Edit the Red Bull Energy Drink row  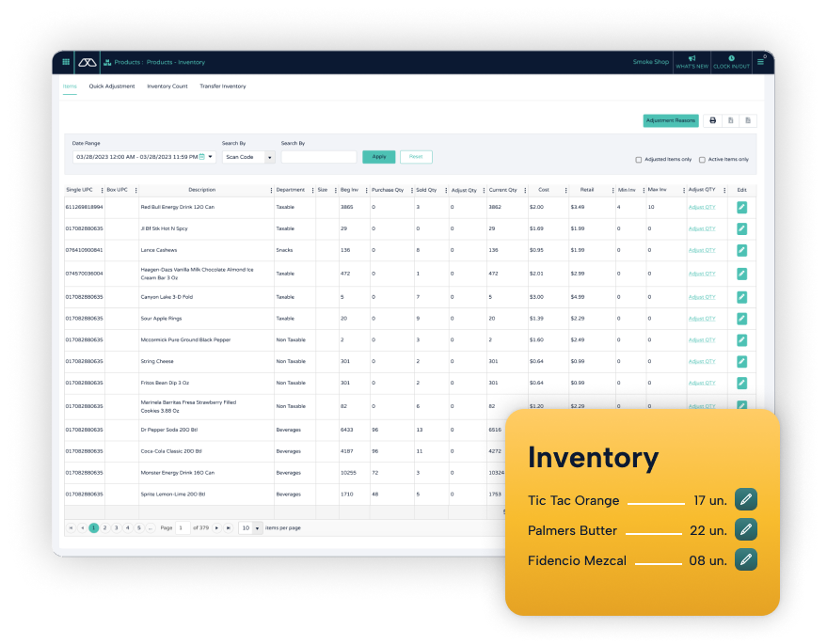(741, 207)
